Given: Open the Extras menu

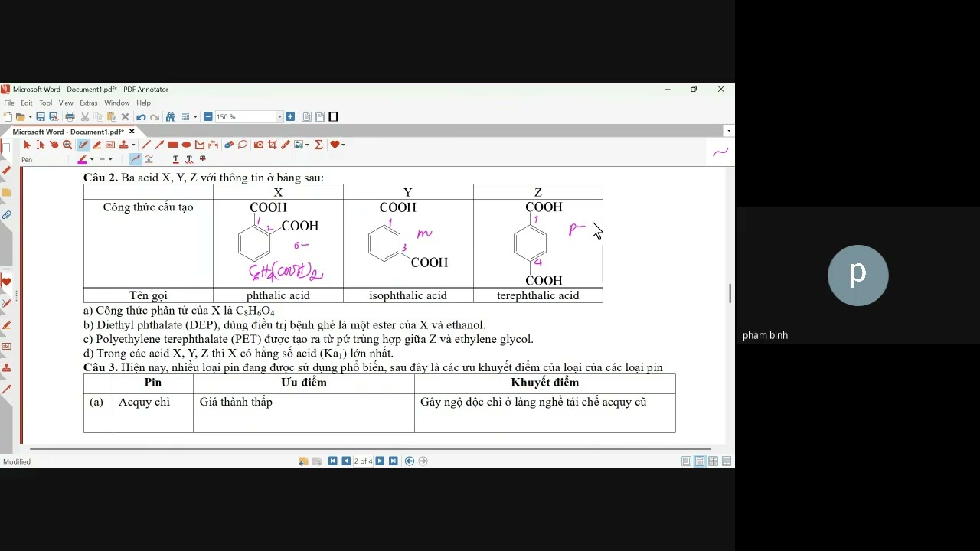Looking at the screenshot, I should pyautogui.click(x=89, y=103).
